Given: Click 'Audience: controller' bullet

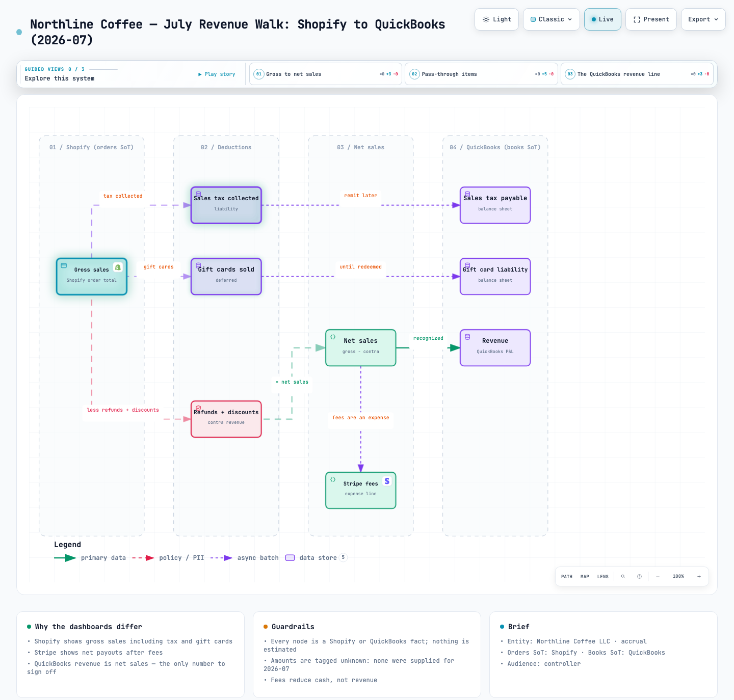Looking at the screenshot, I should (x=540, y=664).
